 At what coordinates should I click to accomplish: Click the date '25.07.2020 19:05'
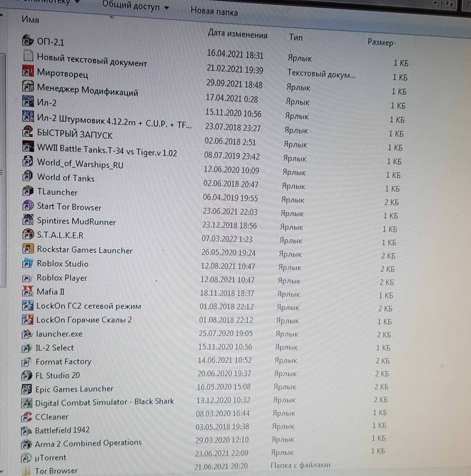[x=225, y=333]
